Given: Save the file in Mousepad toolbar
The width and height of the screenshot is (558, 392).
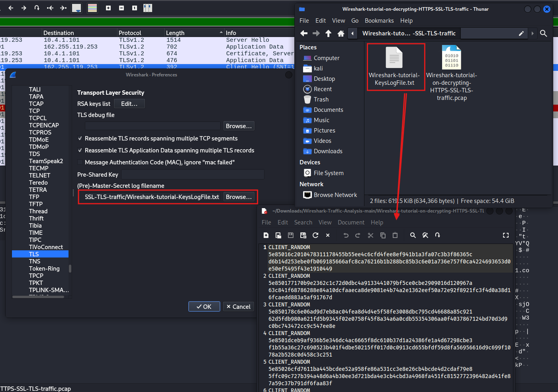Looking at the screenshot, I should coord(291,235).
